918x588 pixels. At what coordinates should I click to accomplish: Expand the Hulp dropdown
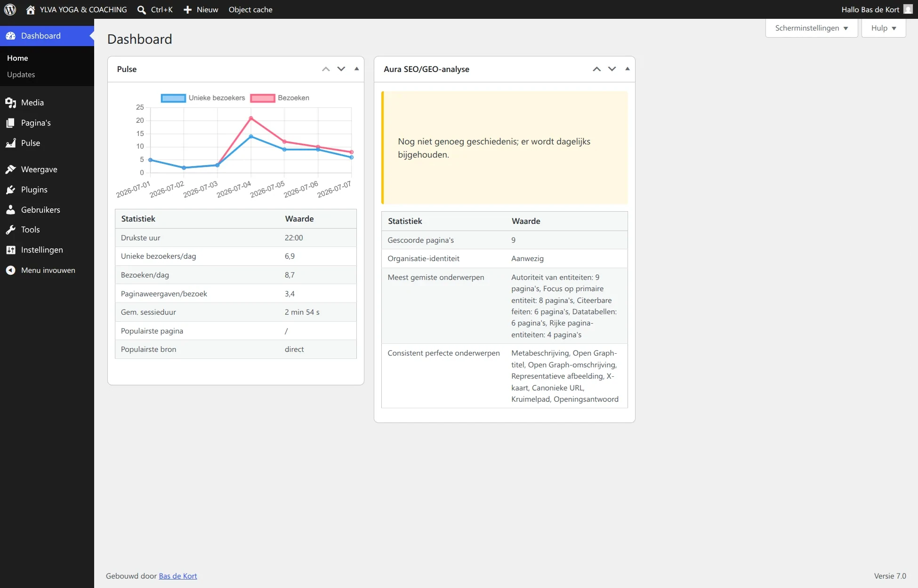tap(884, 28)
